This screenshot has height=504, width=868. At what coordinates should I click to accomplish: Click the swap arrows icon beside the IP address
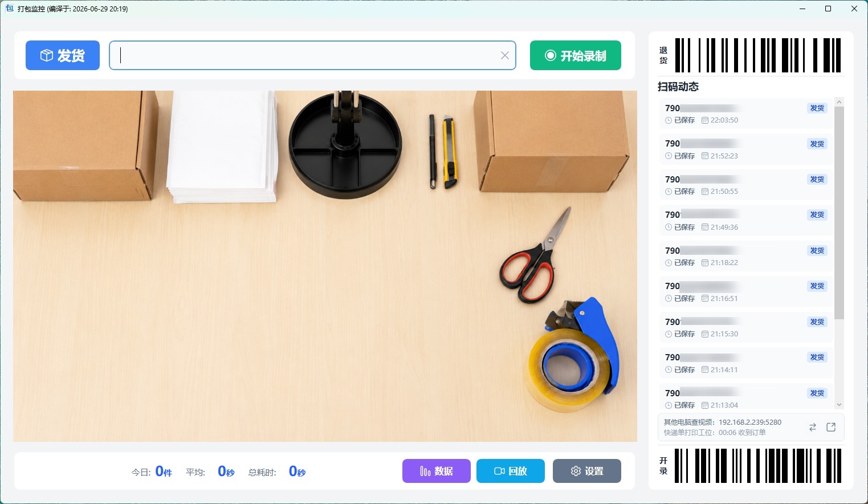coord(813,427)
